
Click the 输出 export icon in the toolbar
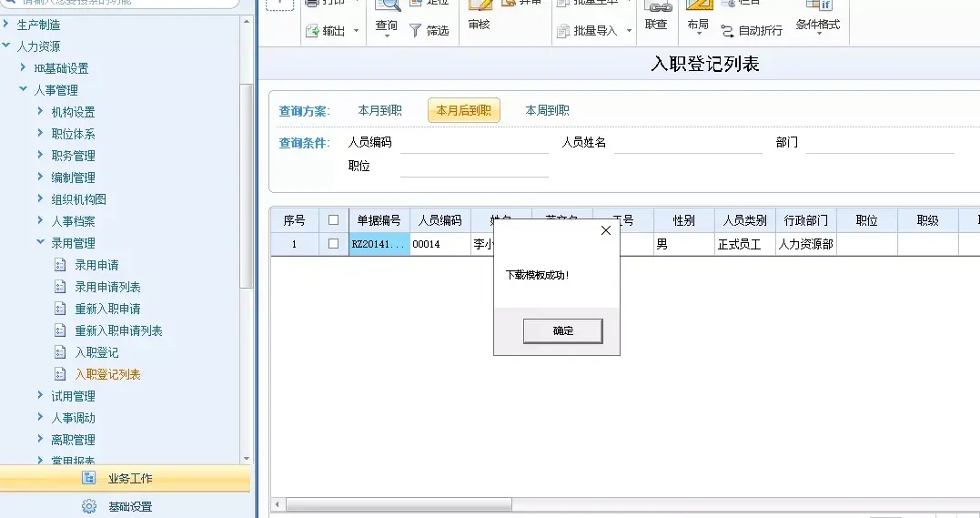click(312, 31)
